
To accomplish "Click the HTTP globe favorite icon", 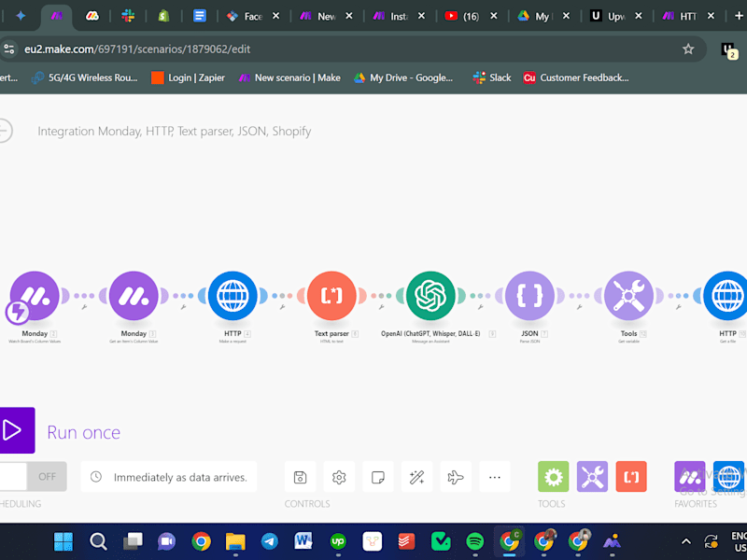I will tap(729, 476).
